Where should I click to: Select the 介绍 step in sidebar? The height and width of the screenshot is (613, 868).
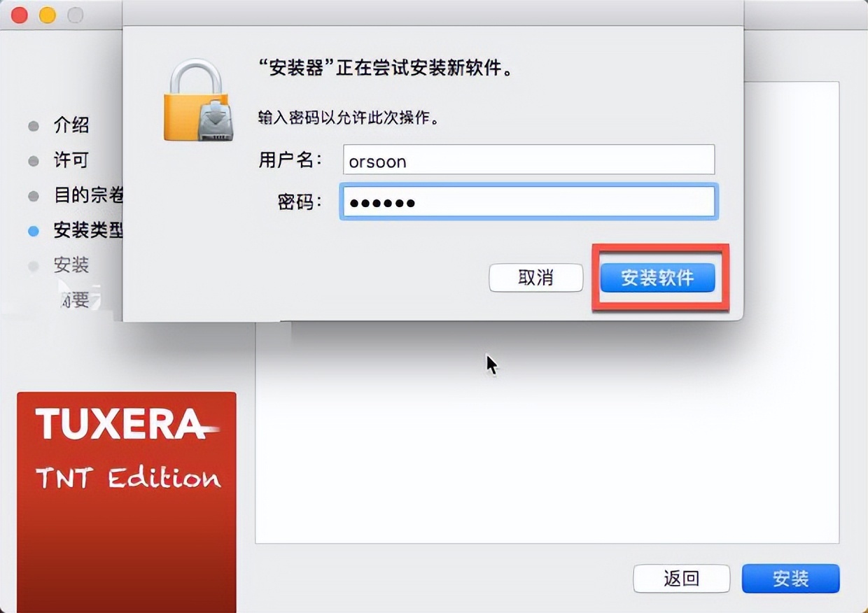71,126
